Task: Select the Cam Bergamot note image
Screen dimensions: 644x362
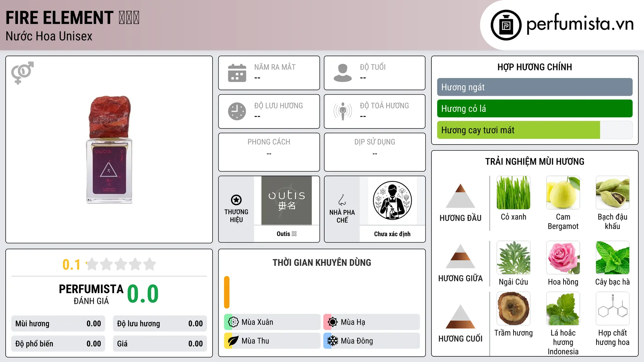Action: tap(563, 193)
